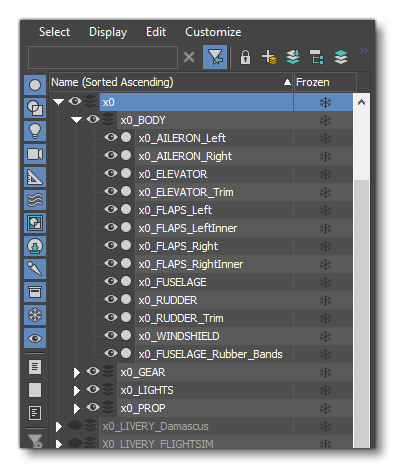Hide x0_WINDSHIELD with its eye icon
Image resolution: width=395 pixels, height=468 pixels.
[x=111, y=335]
